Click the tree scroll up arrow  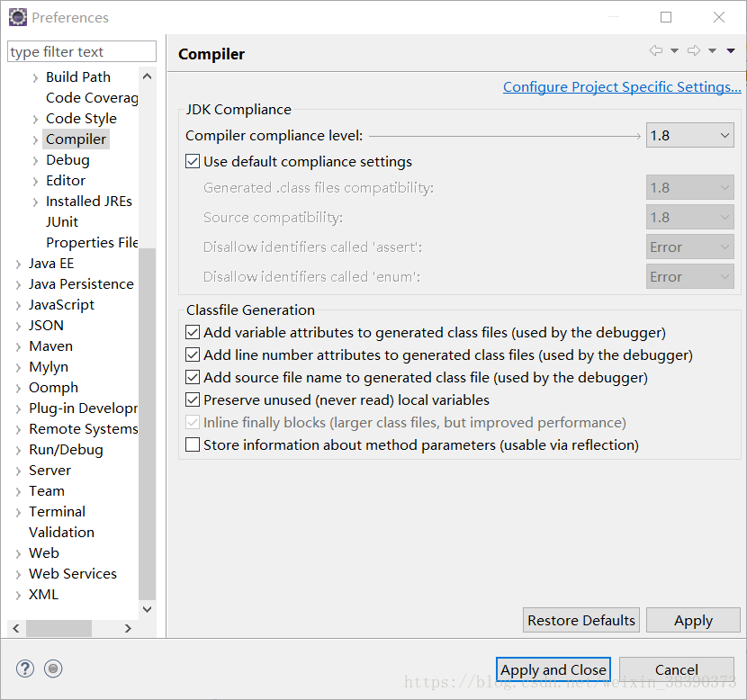[x=148, y=76]
